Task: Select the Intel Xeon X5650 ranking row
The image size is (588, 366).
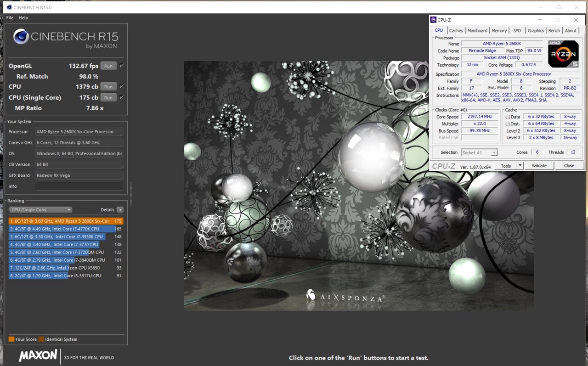Action: (x=66, y=268)
